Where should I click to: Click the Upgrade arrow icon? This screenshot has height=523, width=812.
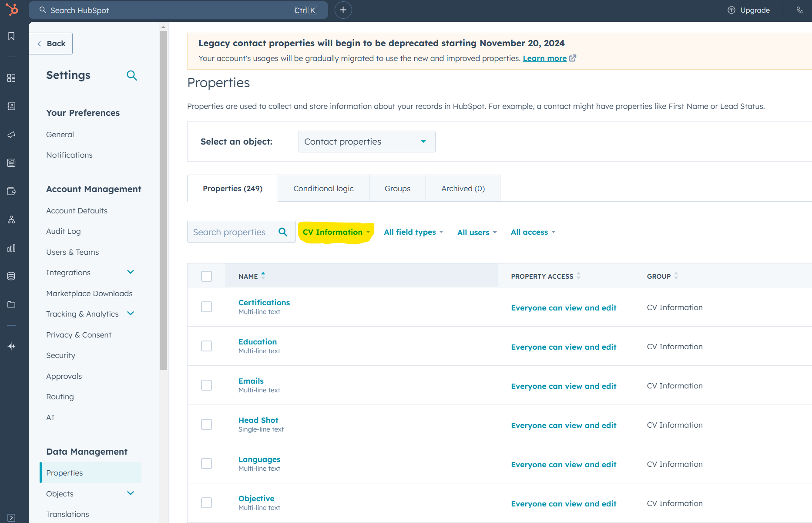(x=731, y=10)
